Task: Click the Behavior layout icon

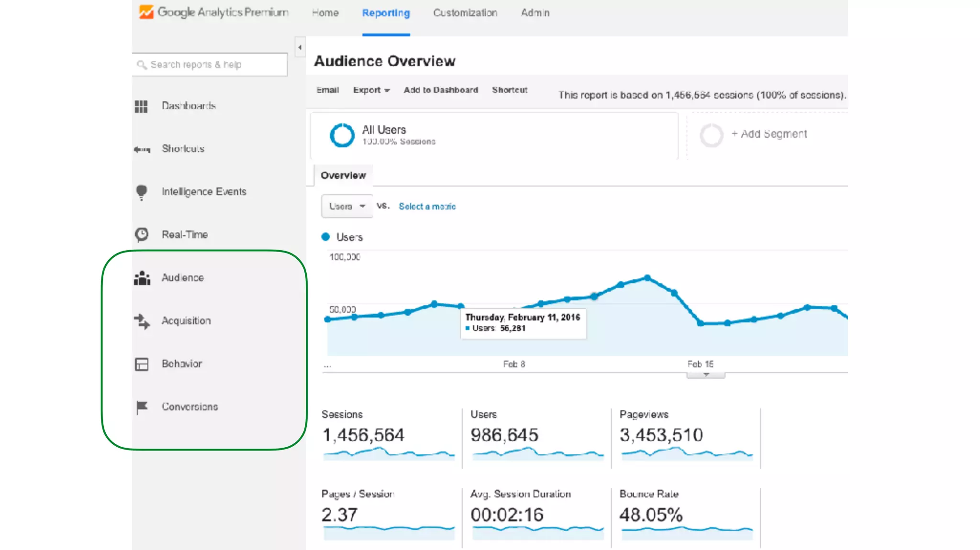Action: (142, 364)
